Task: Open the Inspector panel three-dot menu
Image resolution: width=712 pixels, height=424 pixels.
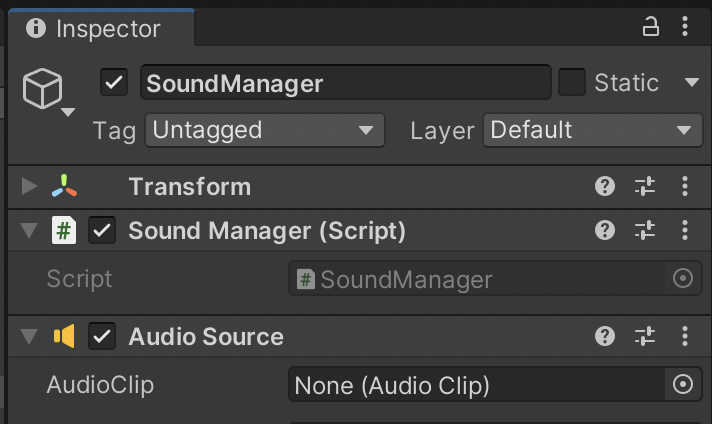Action: (685, 27)
